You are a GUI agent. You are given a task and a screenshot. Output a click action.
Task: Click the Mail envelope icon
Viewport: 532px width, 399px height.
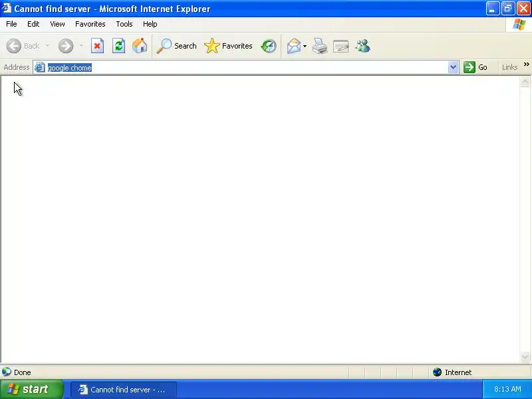[x=293, y=46]
